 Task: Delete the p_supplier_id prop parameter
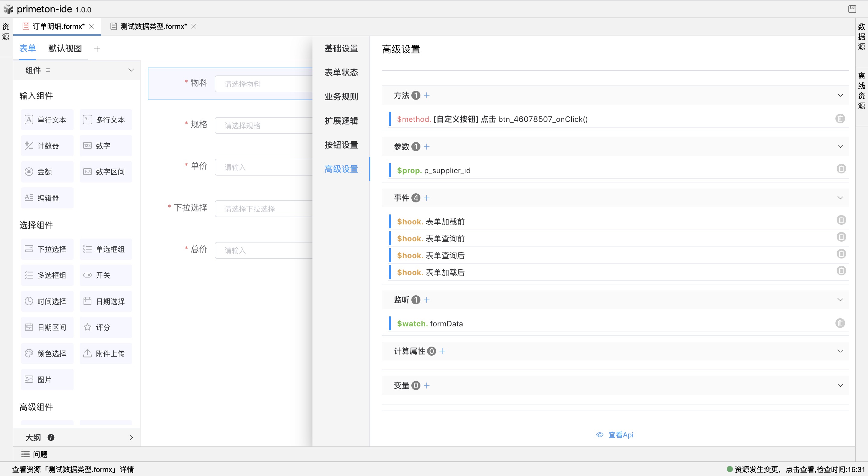coord(841,169)
